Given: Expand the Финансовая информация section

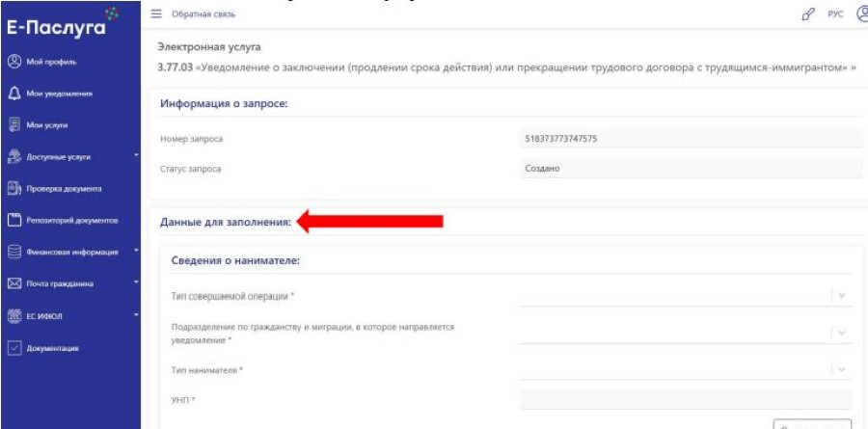Looking at the screenshot, I should pyautogui.click(x=72, y=252).
